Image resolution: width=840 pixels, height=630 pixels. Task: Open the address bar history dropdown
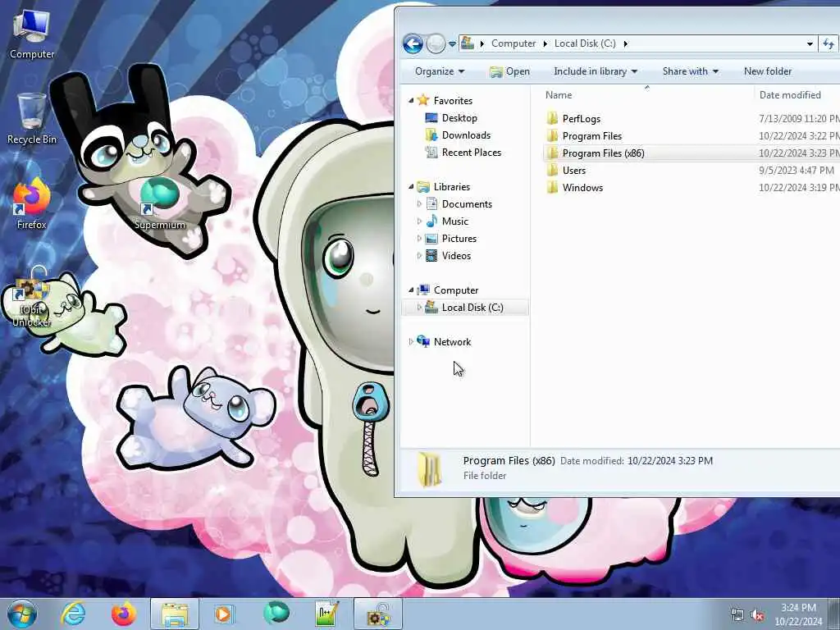pyautogui.click(x=810, y=44)
